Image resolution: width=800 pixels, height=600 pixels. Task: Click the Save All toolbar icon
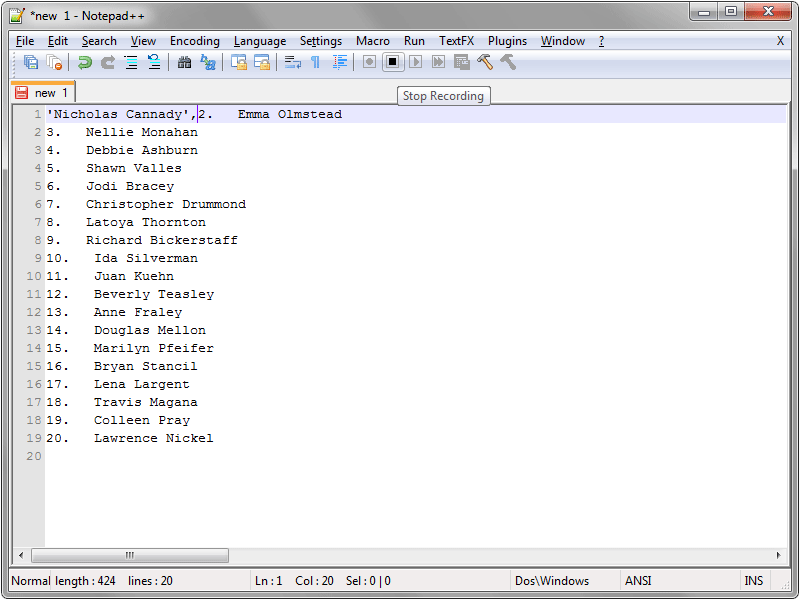pyautogui.click(x=31, y=62)
